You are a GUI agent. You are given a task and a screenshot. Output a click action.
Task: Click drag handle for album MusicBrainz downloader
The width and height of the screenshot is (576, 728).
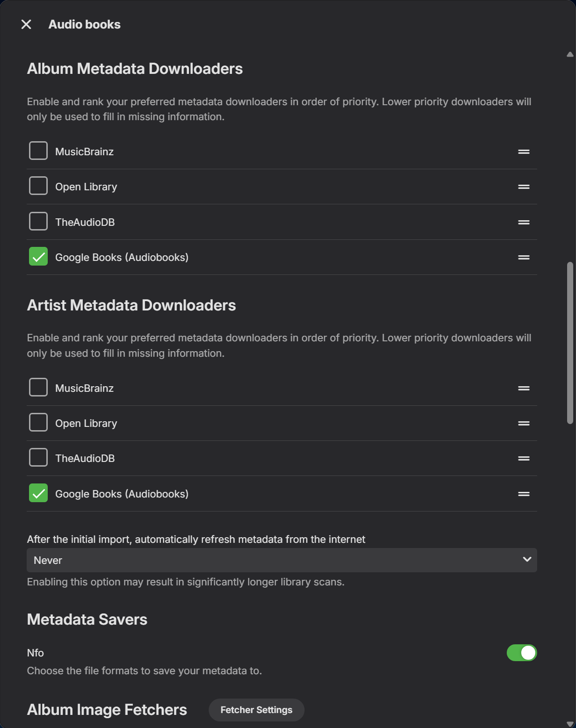[x=524, y=151]
